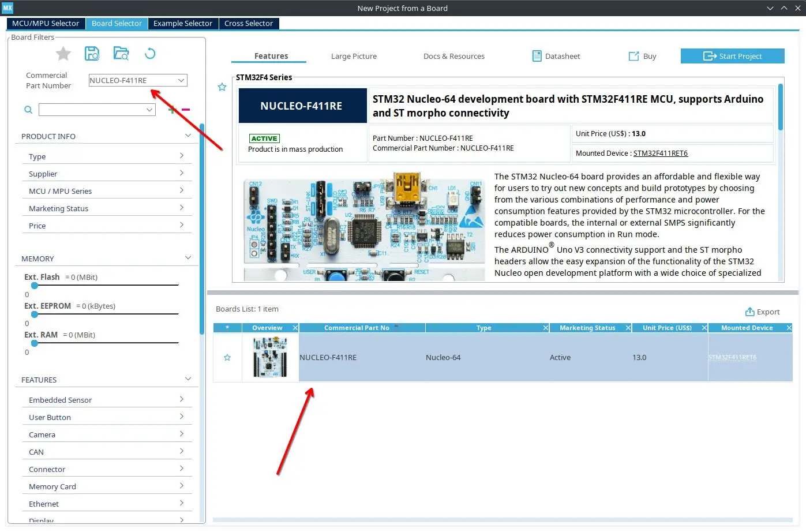Collapse the FEATURES section

[x=188, y=379]
